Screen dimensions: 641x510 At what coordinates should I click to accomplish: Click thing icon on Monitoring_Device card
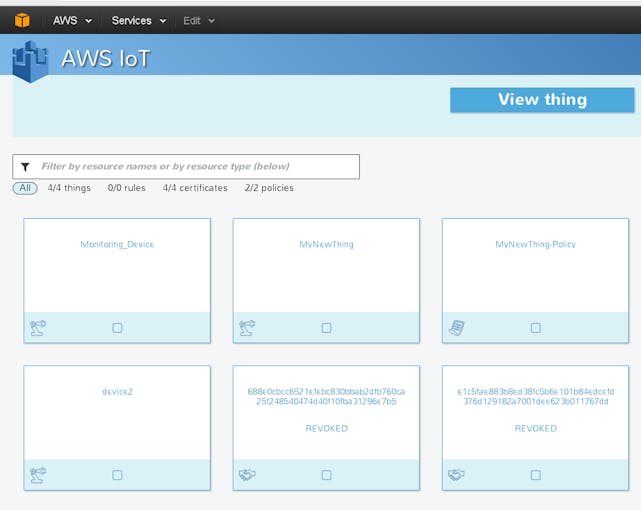(38, 327)
